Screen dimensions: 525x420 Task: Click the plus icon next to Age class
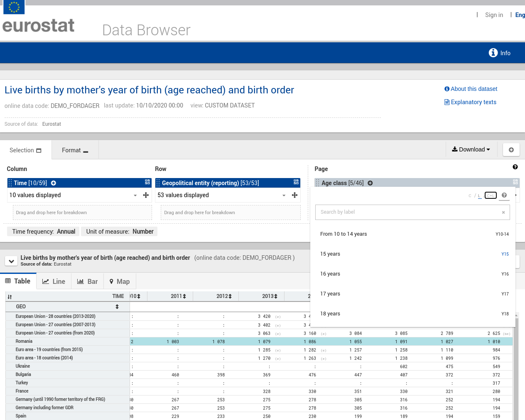point(370,183)
